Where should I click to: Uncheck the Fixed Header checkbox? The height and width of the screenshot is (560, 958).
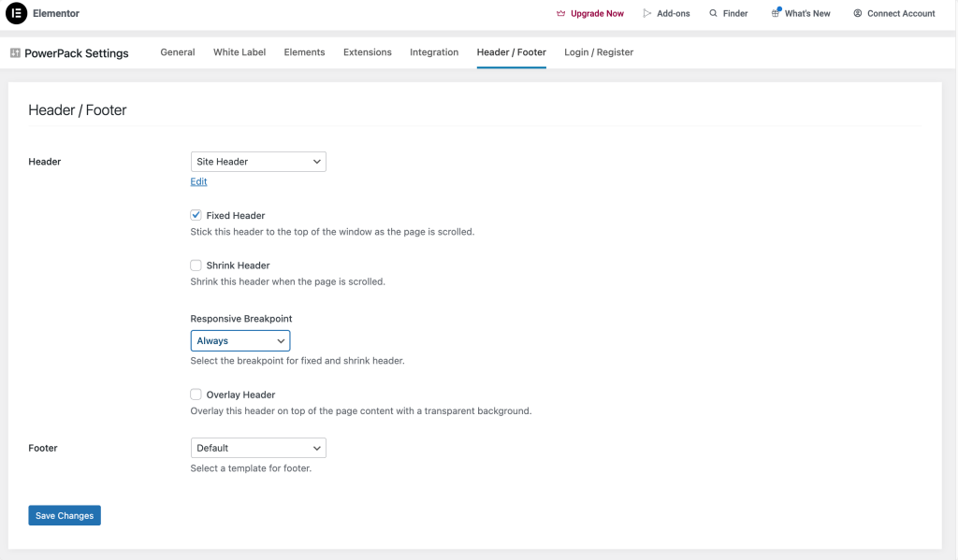click(x=196, y=215)
